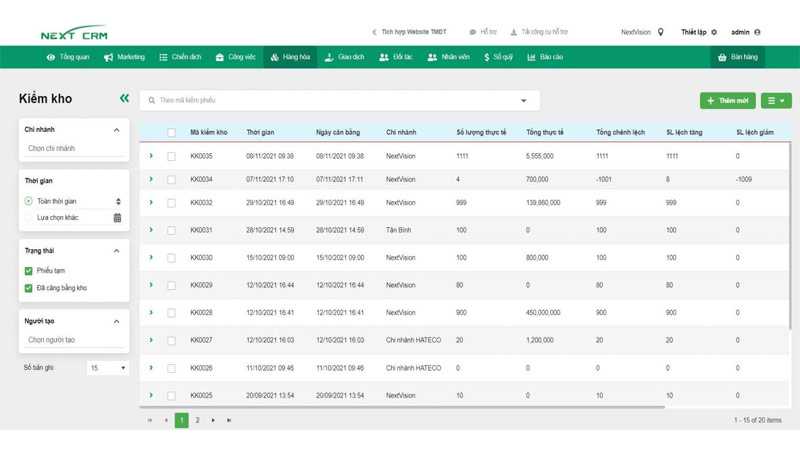Click the table's horizontal scrollbar
The height and width of the screenshot is (450, 800).
[x=402, y=407]
